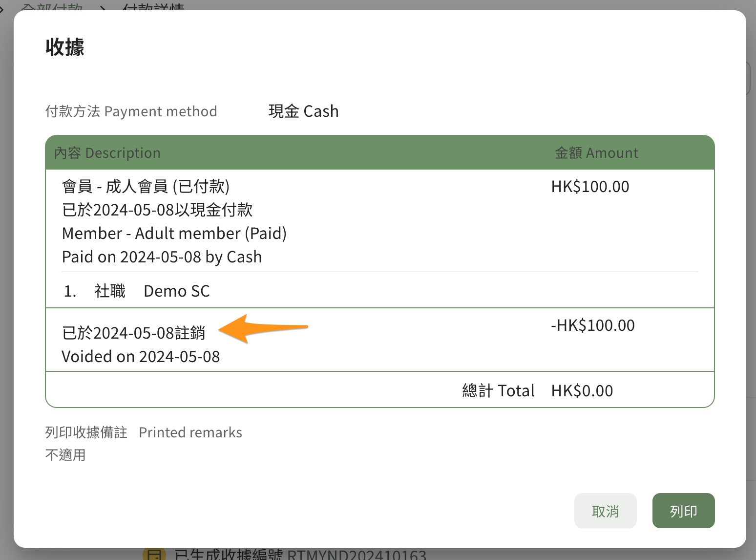756x560 pixels.
Task: Click the 總計 Total HK$0.00 value
Action: coord(582,391)
